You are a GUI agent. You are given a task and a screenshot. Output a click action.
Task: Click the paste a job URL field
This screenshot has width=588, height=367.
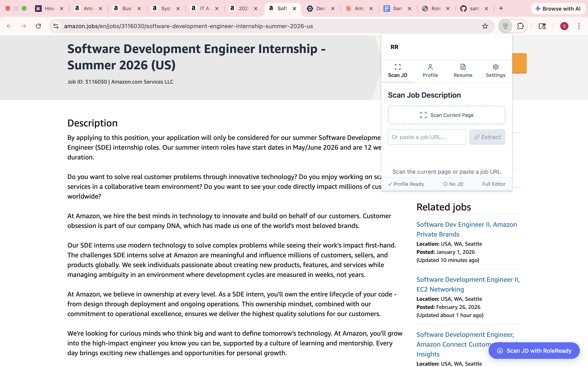(x=427, y=137)
